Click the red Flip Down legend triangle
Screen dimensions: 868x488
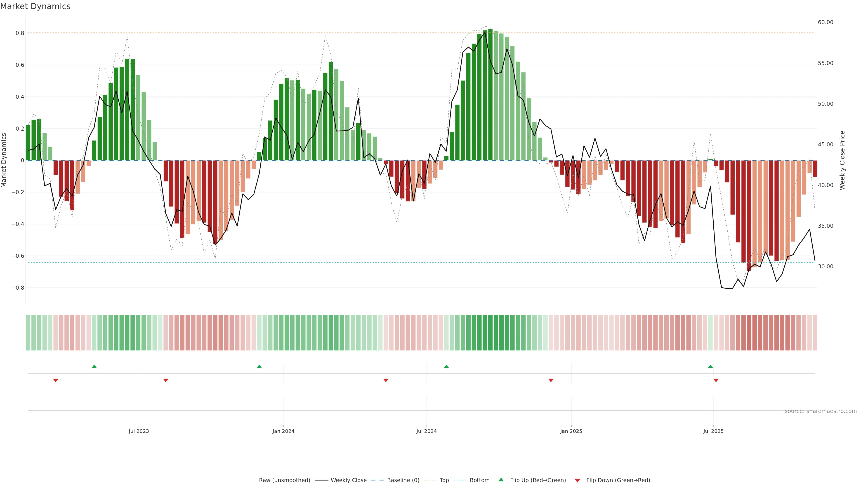pyautogui.click(x=577, y=481)
